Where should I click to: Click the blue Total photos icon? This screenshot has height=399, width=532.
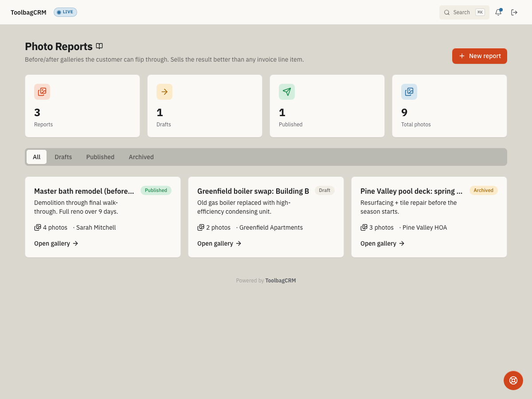coord(409,92)
